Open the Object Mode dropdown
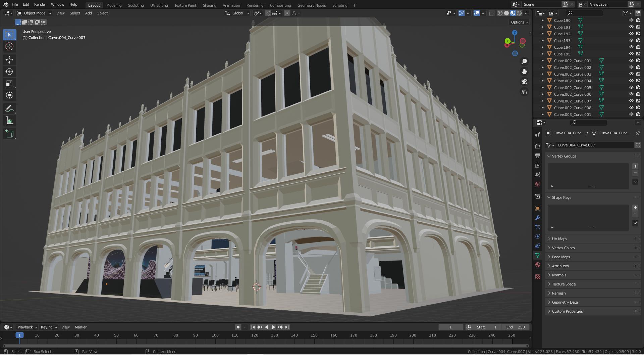The height and width of the screenshot is (355, 644). tap(35, 13)
